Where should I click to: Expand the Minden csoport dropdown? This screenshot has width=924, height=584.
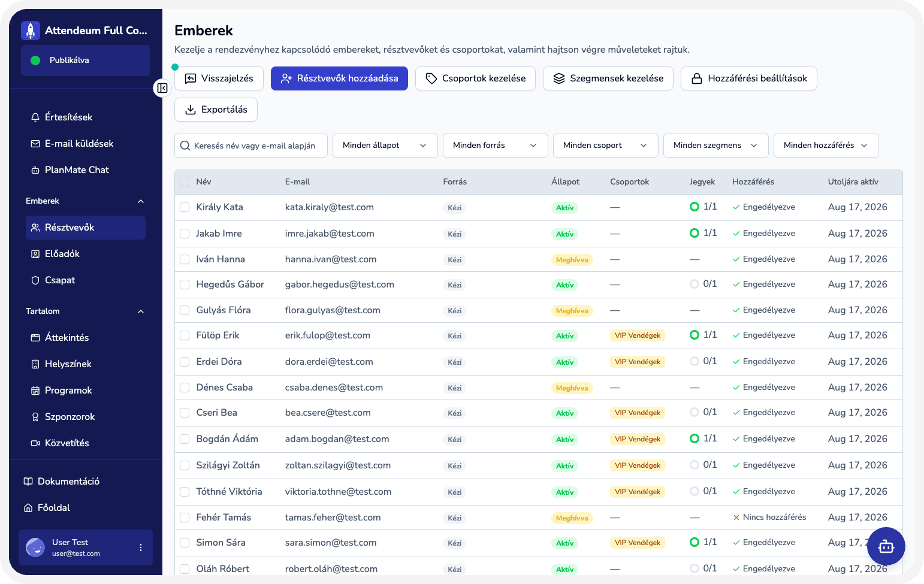606,146
